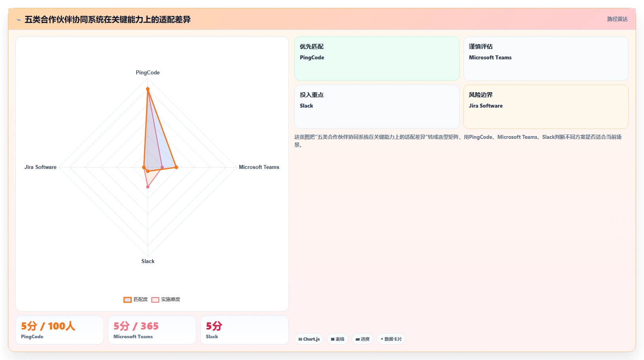Open the 谨慎评估 card
Image resolution: width=644 pixels, height=360 pixels.
(x=546, y=59)
